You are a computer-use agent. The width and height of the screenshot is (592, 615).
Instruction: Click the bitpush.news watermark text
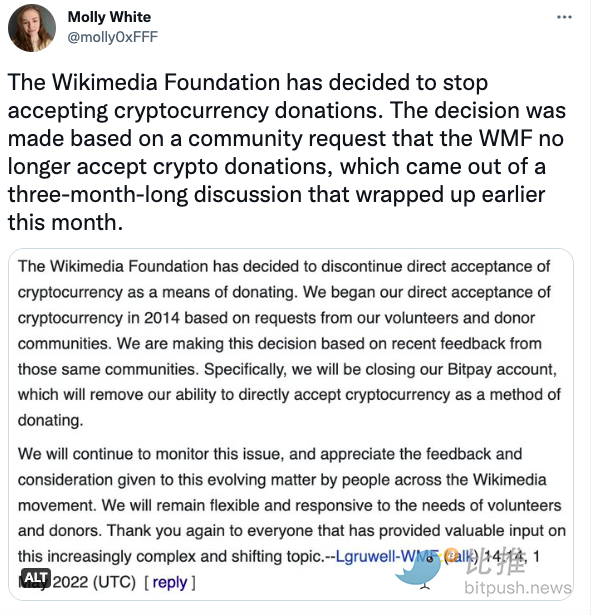[517, 588]
